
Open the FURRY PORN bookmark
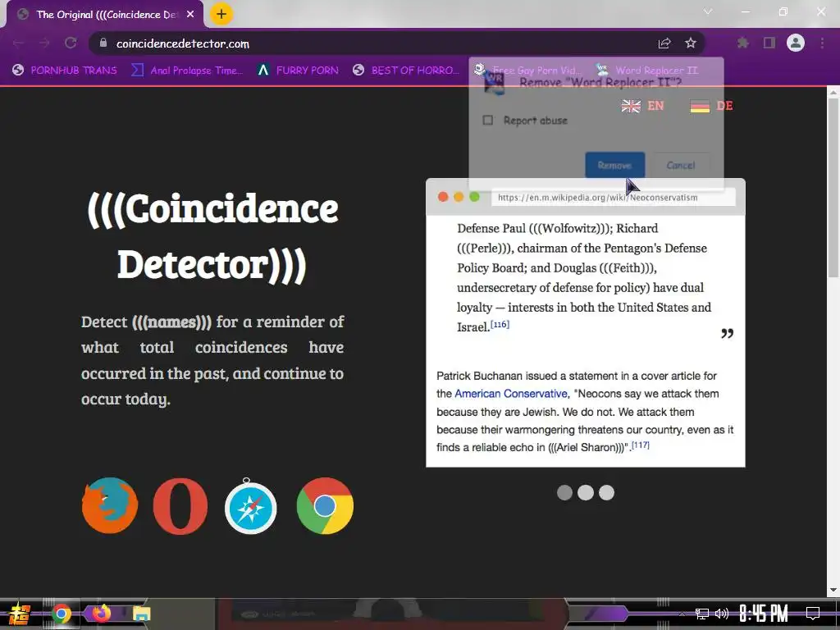click(x=298, y=71)
